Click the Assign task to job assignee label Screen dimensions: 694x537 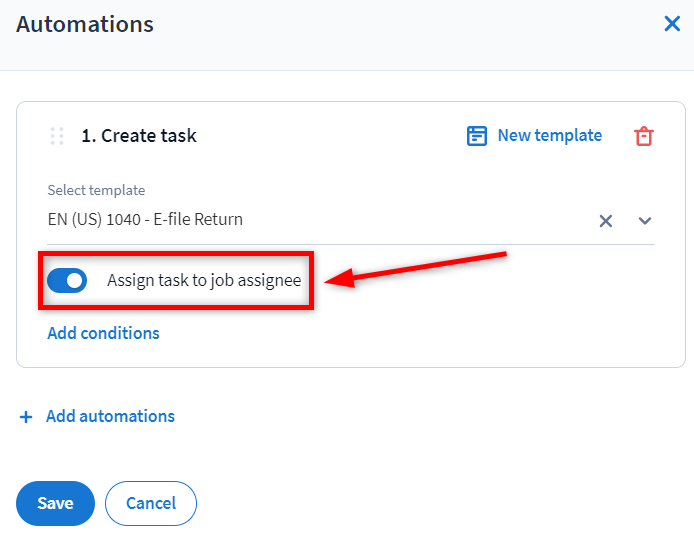204,281
